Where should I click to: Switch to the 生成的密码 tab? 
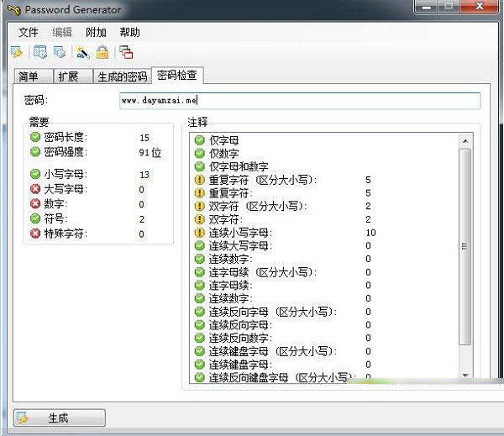click(122, 76)
